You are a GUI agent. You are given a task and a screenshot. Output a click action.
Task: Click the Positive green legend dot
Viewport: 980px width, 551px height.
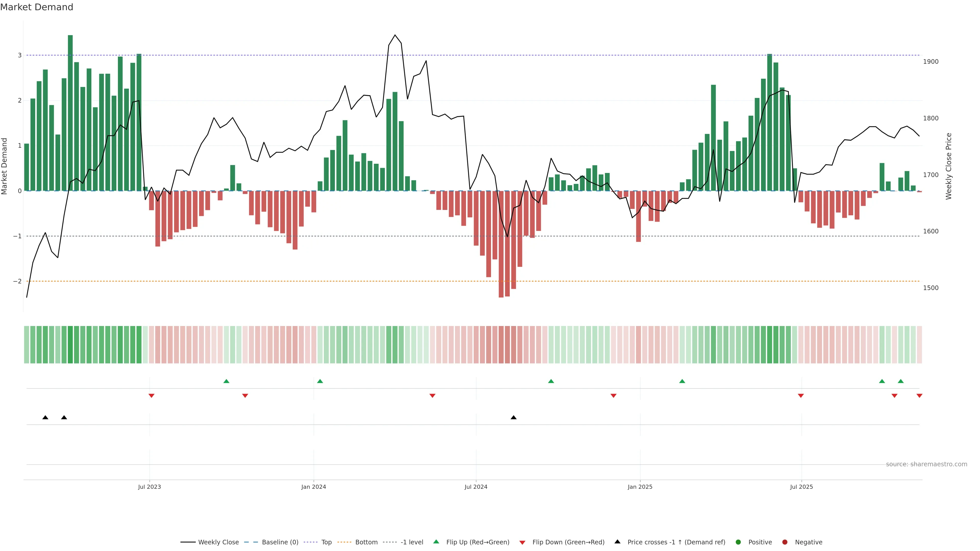tap(738, 542)
